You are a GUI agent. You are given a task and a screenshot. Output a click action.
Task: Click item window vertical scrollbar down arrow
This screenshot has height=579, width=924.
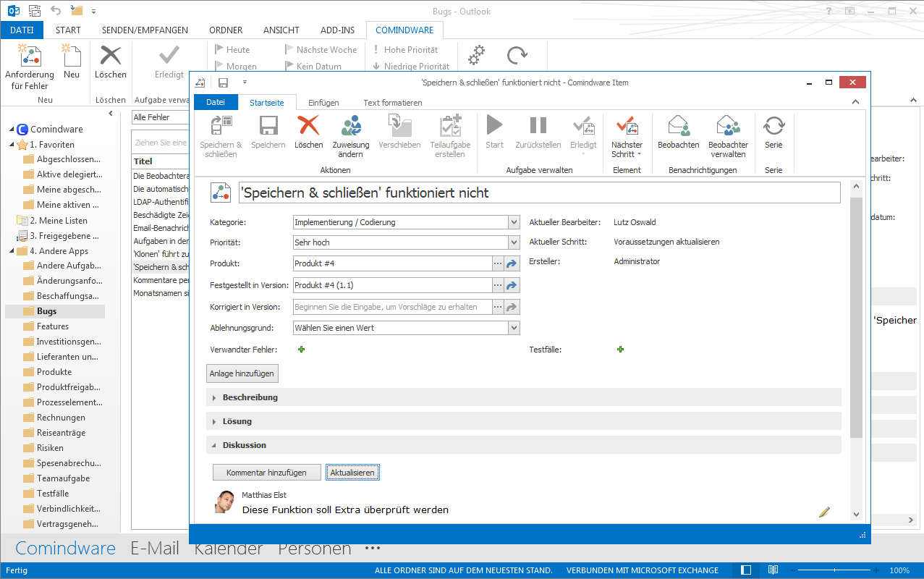[856, 515]
